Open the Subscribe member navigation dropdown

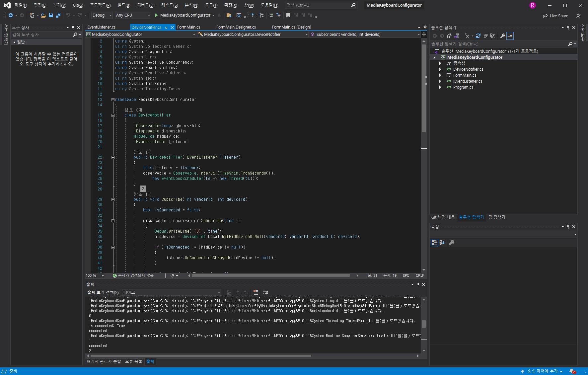click(365, 35)
